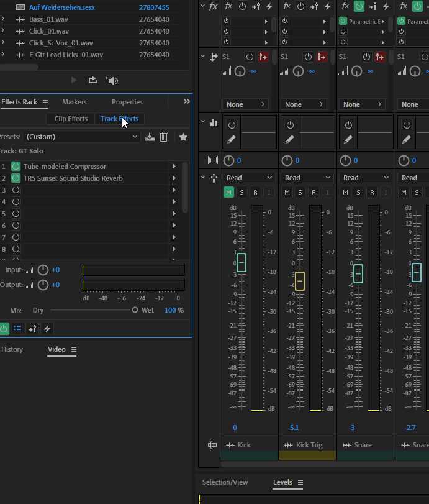Open Kick track send output None dropdown
This screenshot has width=429, height=504.
tap(245, 104)
